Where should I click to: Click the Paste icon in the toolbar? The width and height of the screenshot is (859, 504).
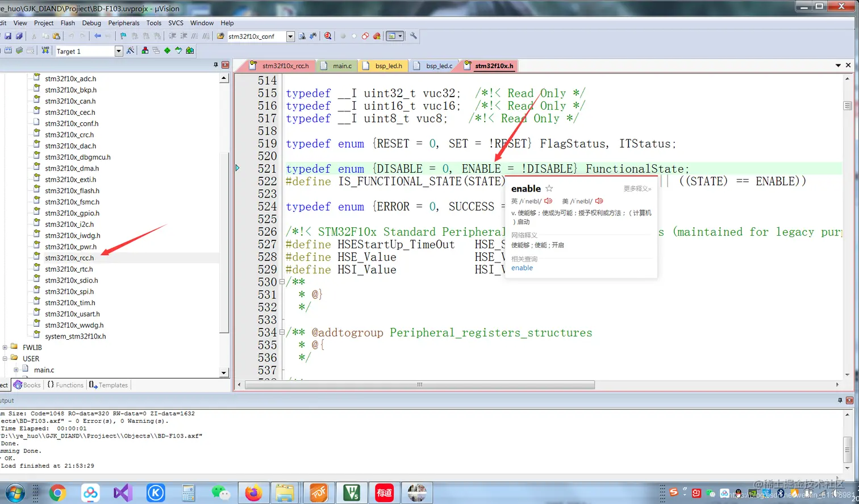click(x=56, y=36)
